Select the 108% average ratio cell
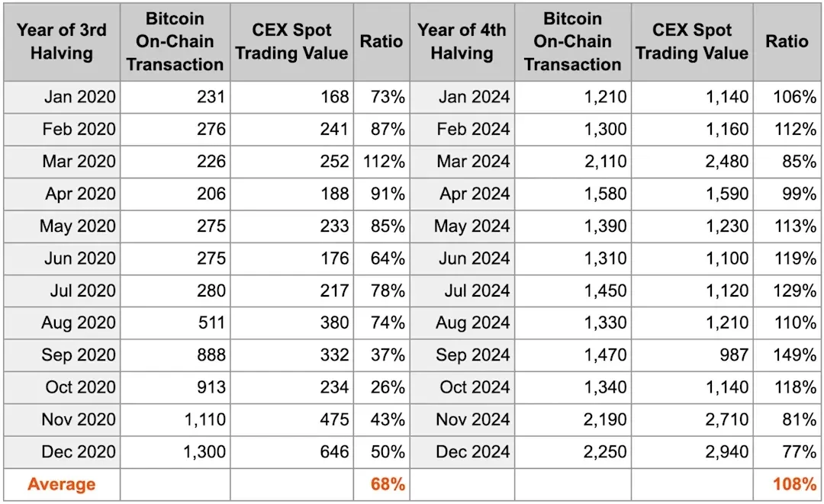Screen dimensions: 824x504 click(x=795, y=484)
